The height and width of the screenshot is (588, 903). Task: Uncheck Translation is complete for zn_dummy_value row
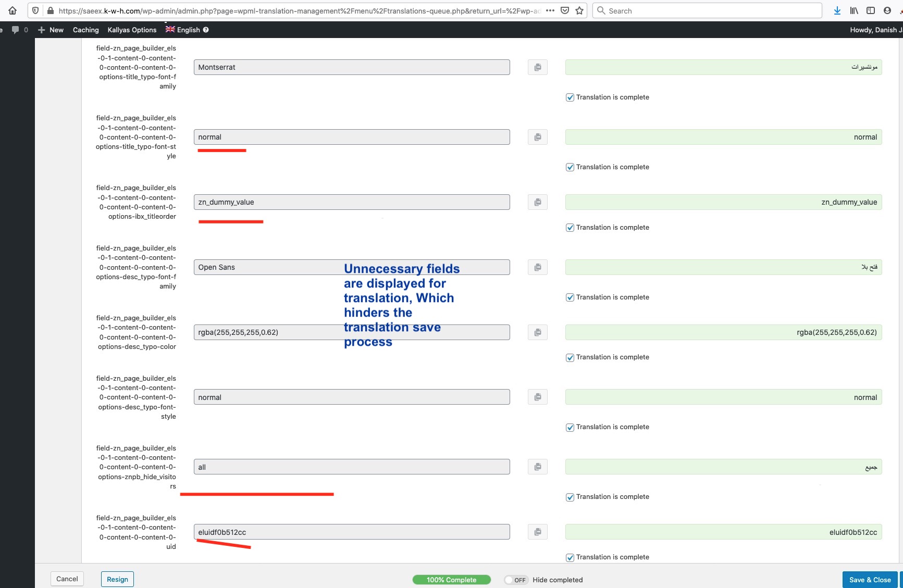tap(570, 228)
